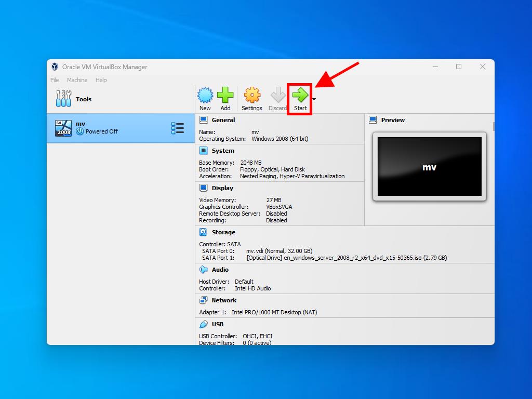Viewport: 532px width, 399px height.
Task: Click the Add machine green plus icon
Action: [225, 95]
